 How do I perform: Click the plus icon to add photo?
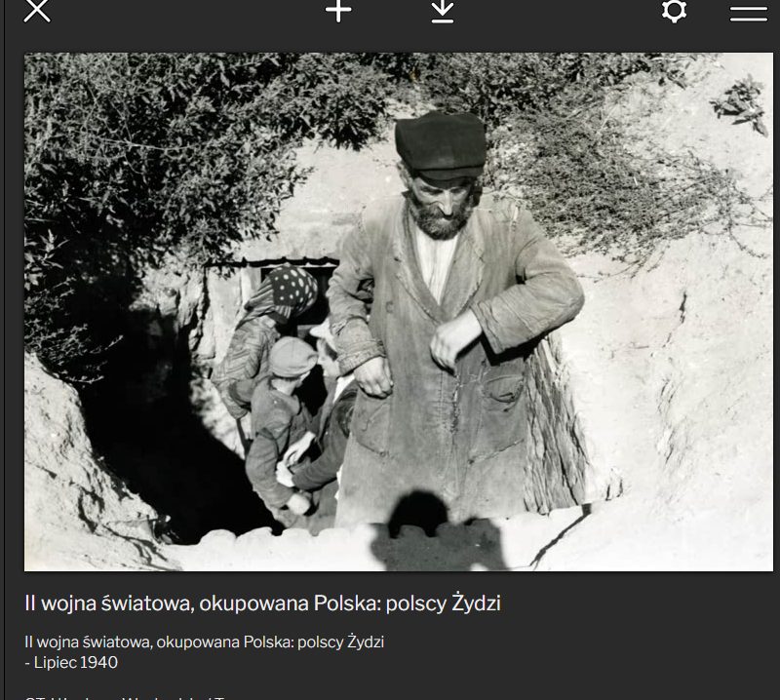click(338, 11)
